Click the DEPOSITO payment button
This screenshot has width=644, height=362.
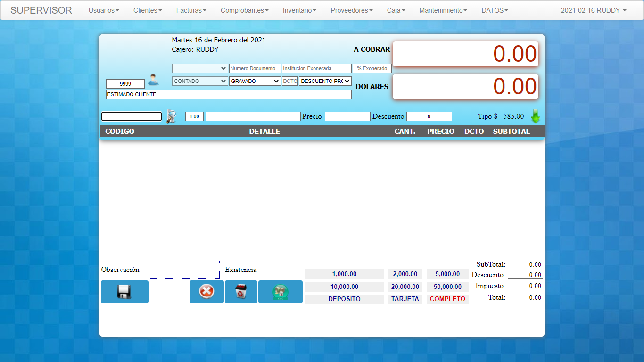tap(344, 299)
